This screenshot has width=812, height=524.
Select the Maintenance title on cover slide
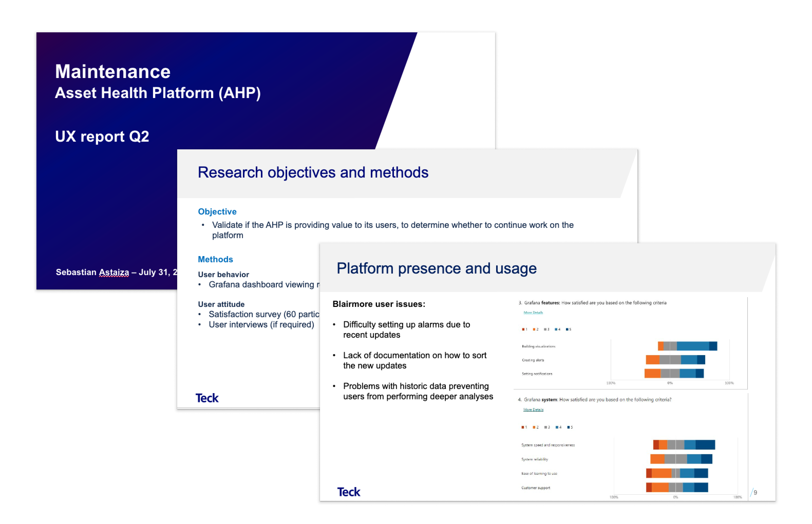pyautogui.click(x=113, y=71)
